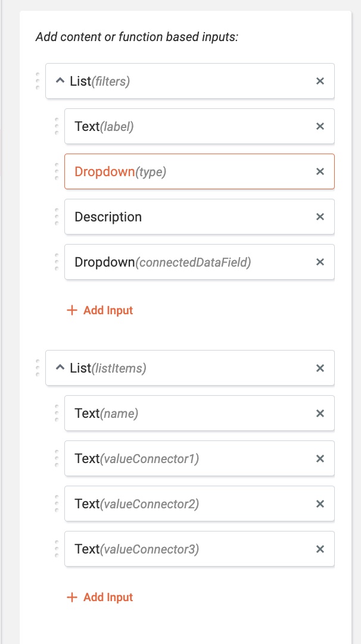Remove the Description input
Image resolution: width=361 pixels, height=644 pixels.
click(320, 217)
